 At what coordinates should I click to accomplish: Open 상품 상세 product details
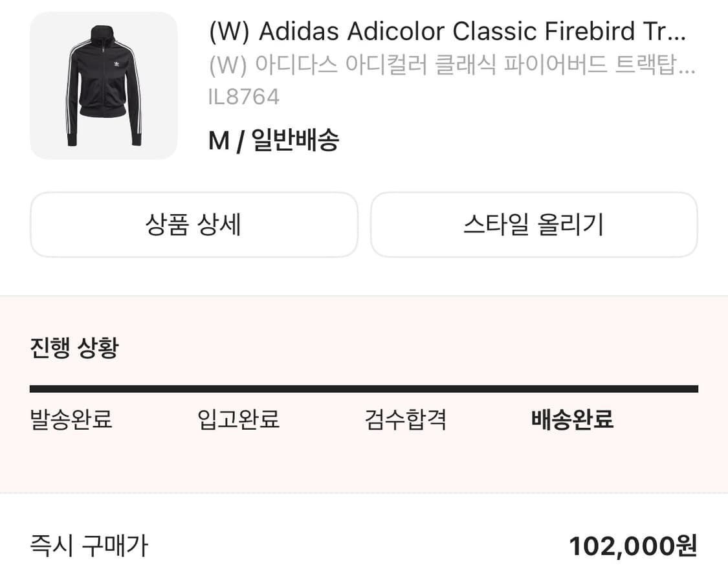[194, 225]
